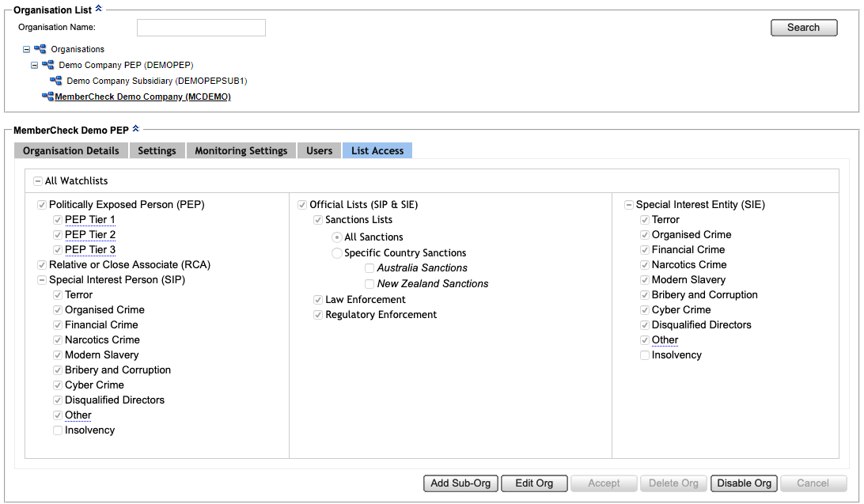The image size is (864, 504).
Task: Switch to the Settings tab
Action: coord(157,150)
